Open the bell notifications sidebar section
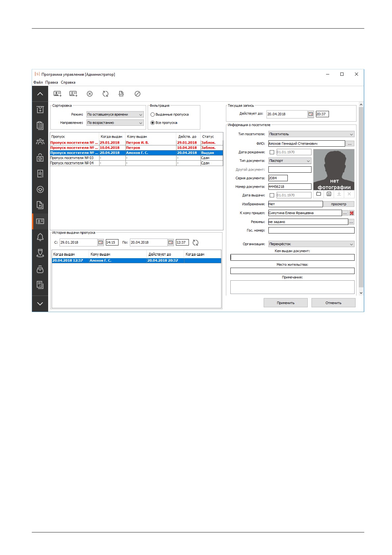Screen dimensions: 392x555 [40, 237]
